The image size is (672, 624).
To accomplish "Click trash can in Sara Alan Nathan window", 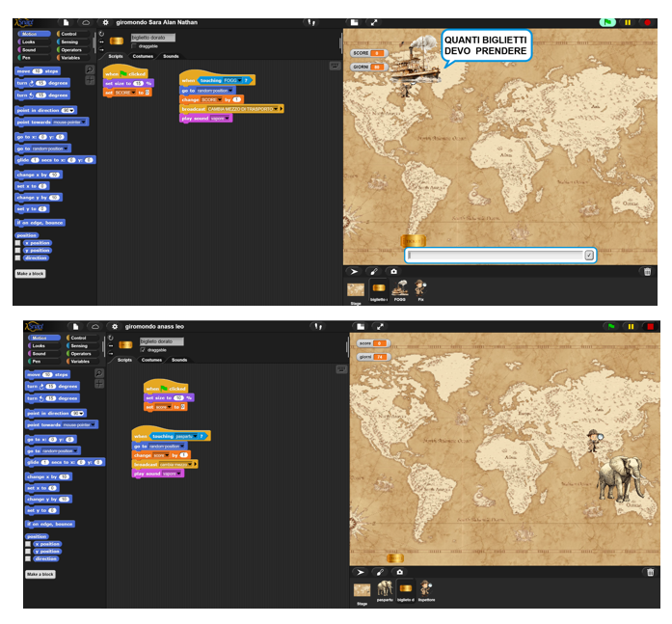I will (647, 271).
